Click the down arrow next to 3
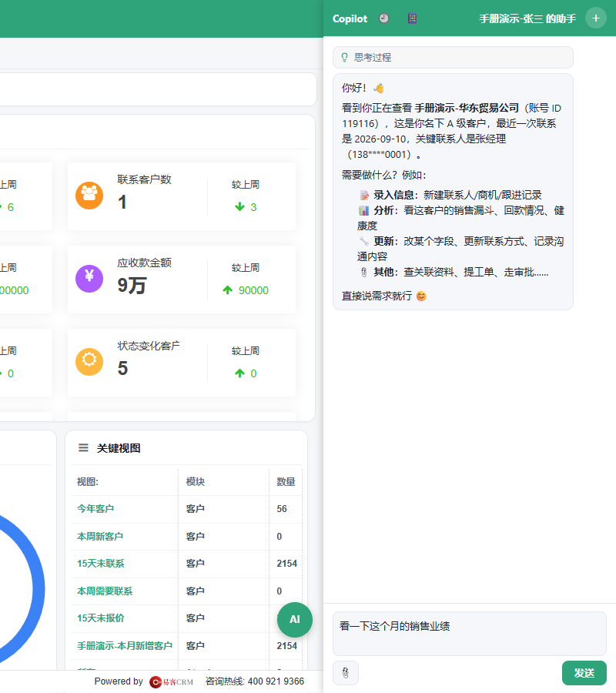616x693 pixels. [239, 207]
